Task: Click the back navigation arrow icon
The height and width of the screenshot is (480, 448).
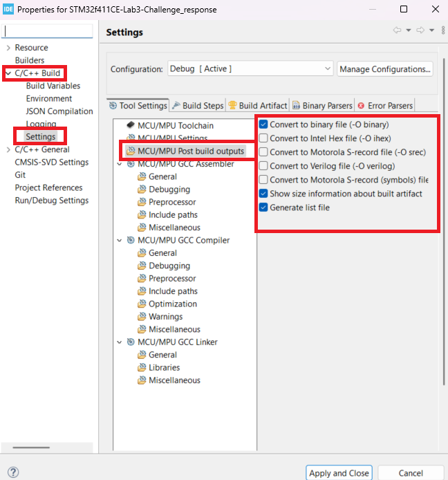Action: click(x=397, y=30)
